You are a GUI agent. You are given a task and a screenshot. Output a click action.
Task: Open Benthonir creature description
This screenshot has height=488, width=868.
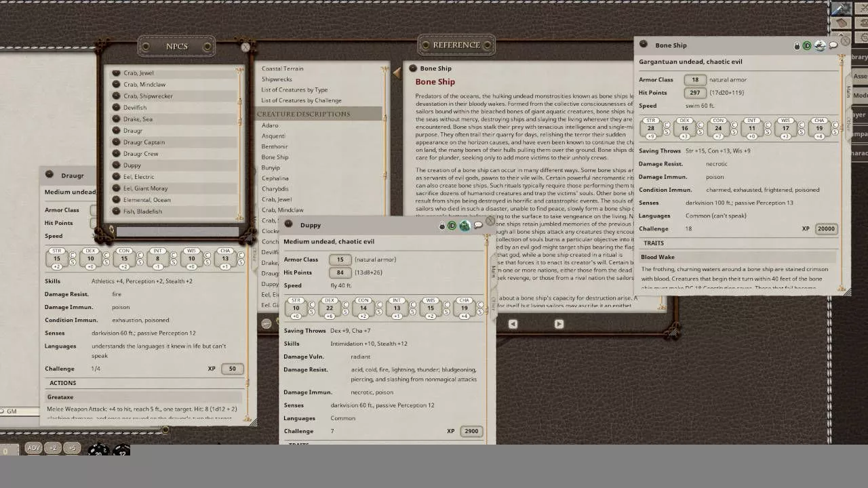(x=275, y=146)
